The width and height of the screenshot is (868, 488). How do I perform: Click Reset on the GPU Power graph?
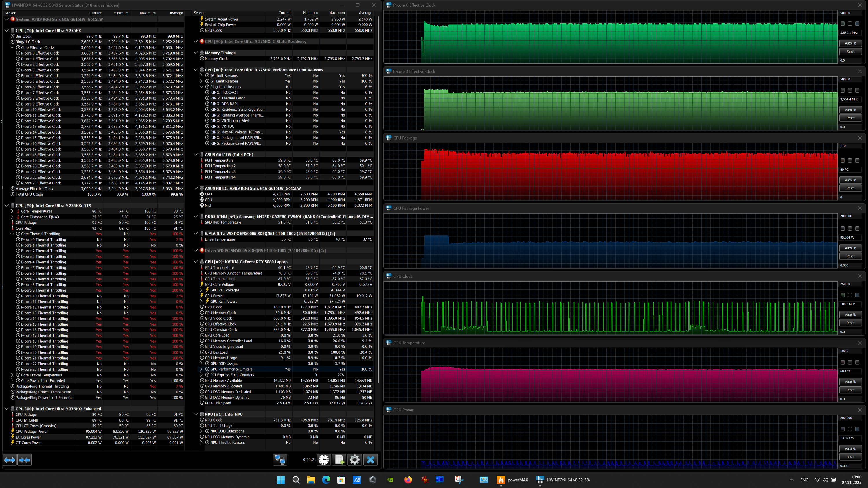pos(850,457)
